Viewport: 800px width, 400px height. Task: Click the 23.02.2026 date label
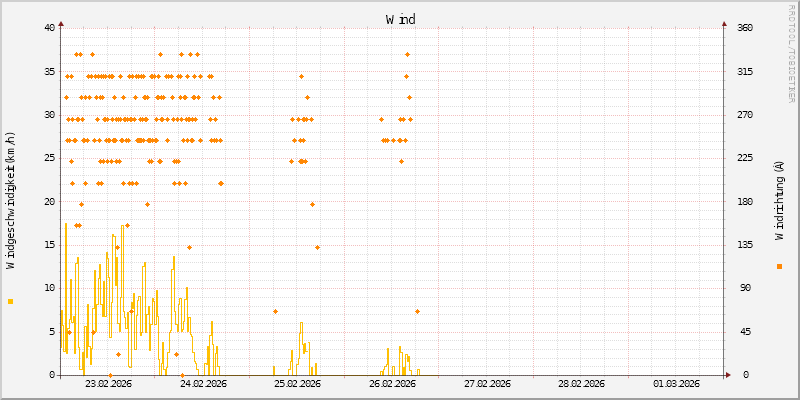click(108, 383)
